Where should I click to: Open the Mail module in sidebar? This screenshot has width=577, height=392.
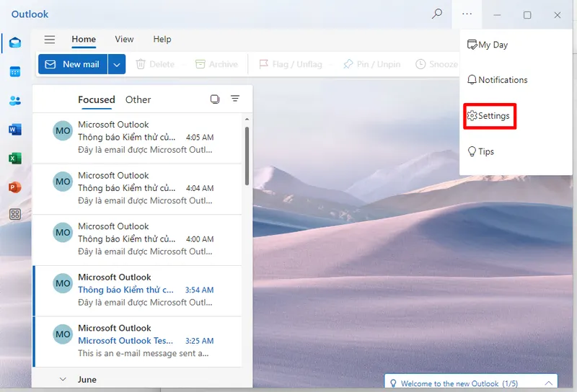15,43
